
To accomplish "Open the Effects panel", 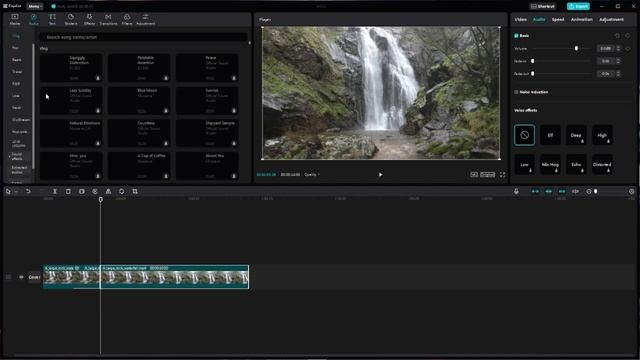I will tap(89, 19).
